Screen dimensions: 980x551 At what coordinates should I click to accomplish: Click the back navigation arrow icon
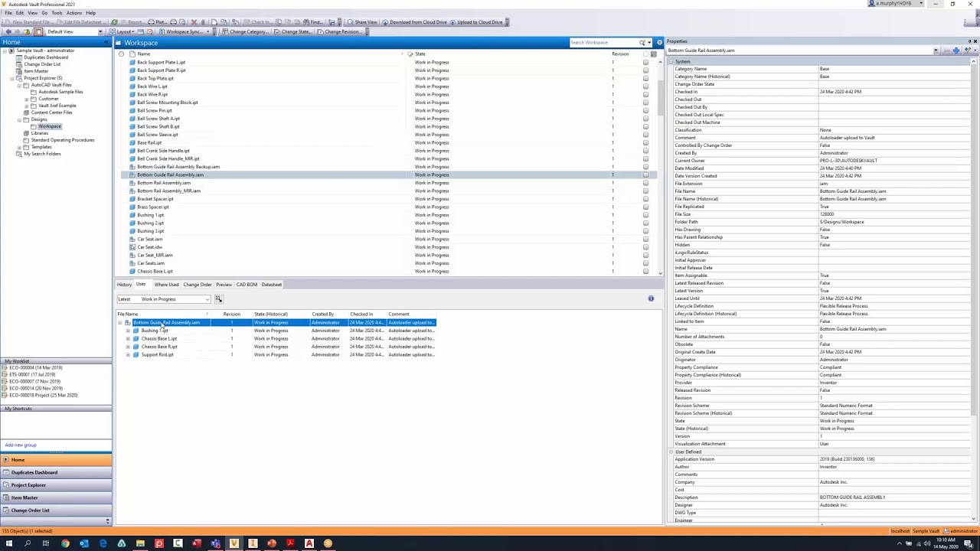[8, 31]
